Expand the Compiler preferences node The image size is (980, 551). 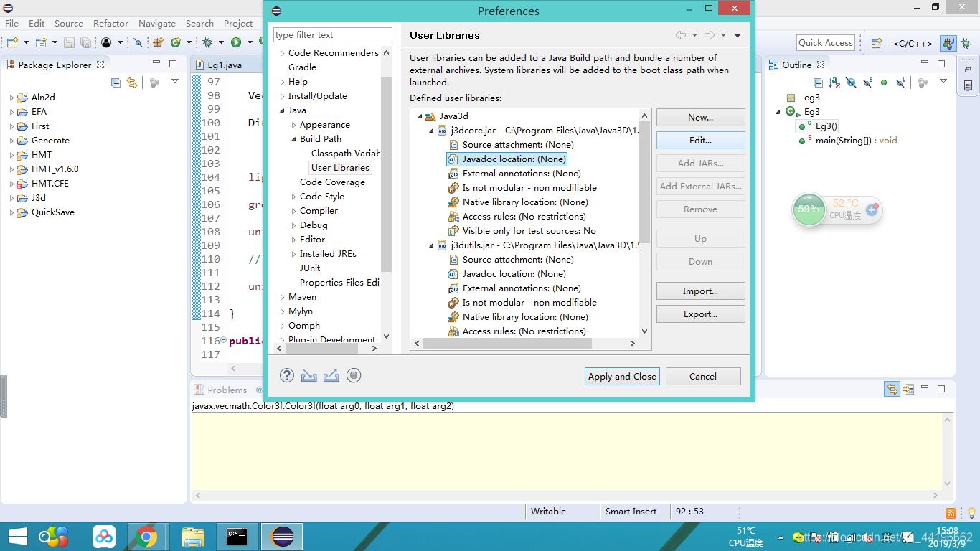click(293, 211)
